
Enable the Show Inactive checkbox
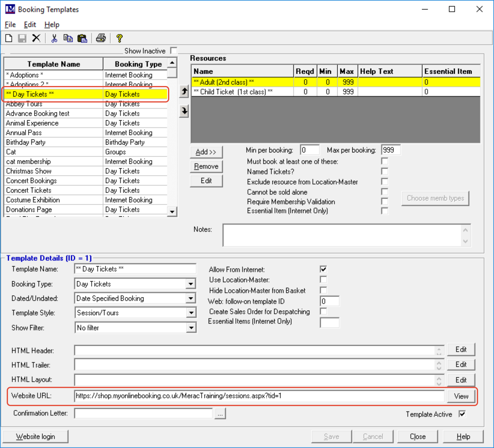[x=174, y=50]
